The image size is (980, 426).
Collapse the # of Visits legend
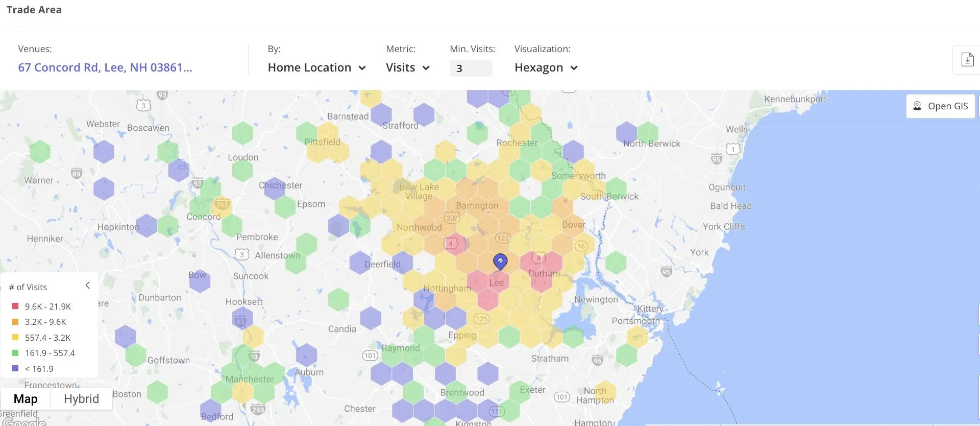(x=88, y=286)
